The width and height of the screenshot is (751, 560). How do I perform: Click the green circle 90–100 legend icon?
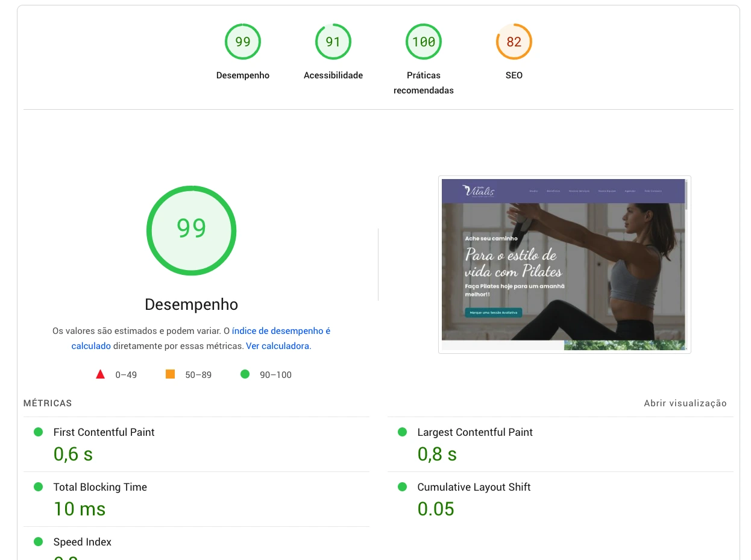245,374
